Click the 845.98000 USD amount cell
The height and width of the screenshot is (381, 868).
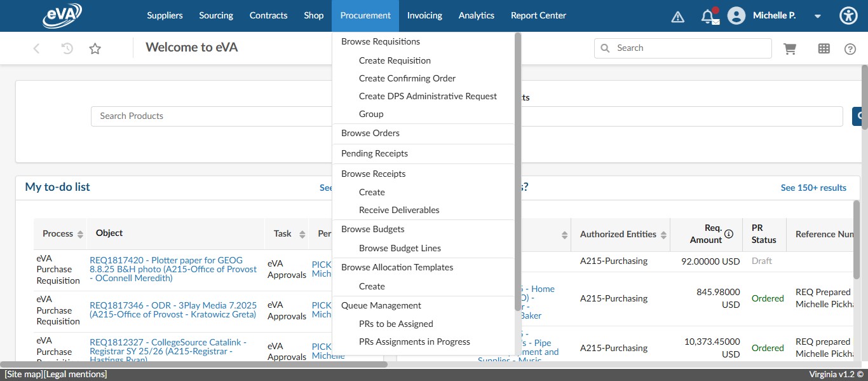718,298
